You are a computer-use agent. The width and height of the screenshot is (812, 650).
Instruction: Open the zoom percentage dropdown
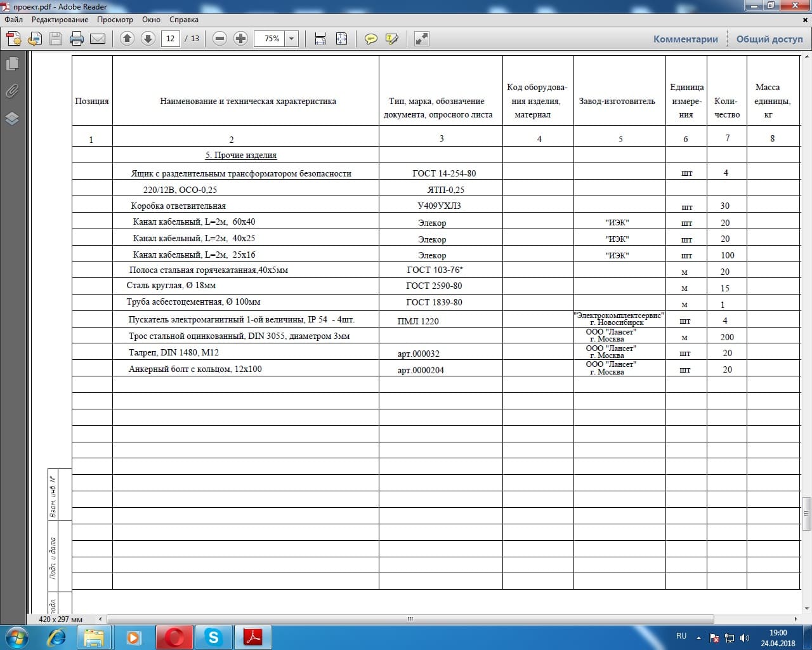pos(292,39)
